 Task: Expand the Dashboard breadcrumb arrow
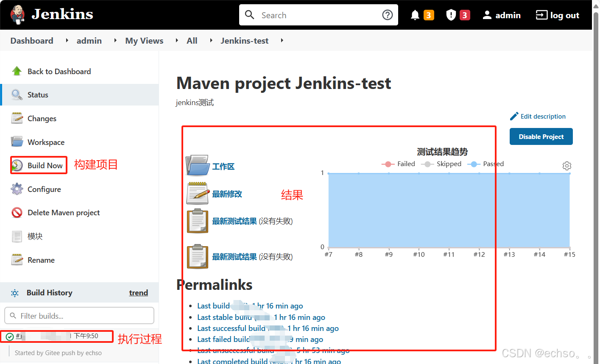tap(67, 40)
